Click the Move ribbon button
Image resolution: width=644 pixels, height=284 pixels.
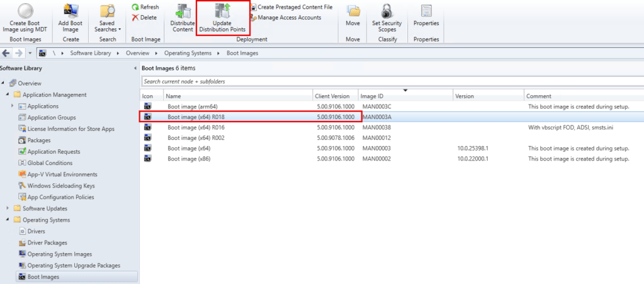[353, 16]
